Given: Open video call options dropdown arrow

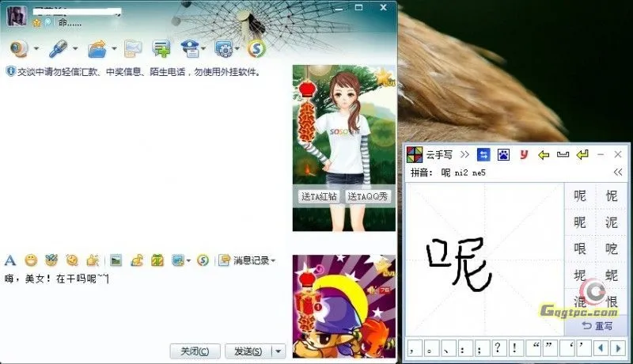Looking at the screenshot, I should [36, 48].
